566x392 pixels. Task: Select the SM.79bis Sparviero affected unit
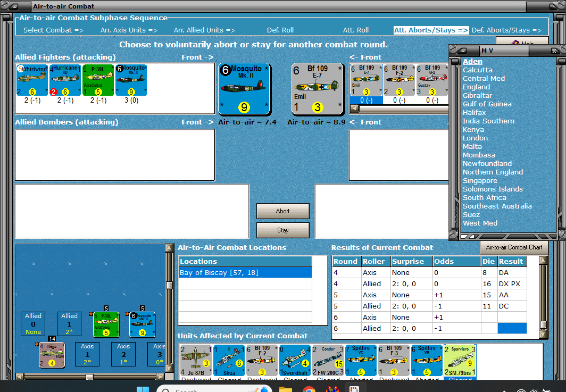point(460,360)
